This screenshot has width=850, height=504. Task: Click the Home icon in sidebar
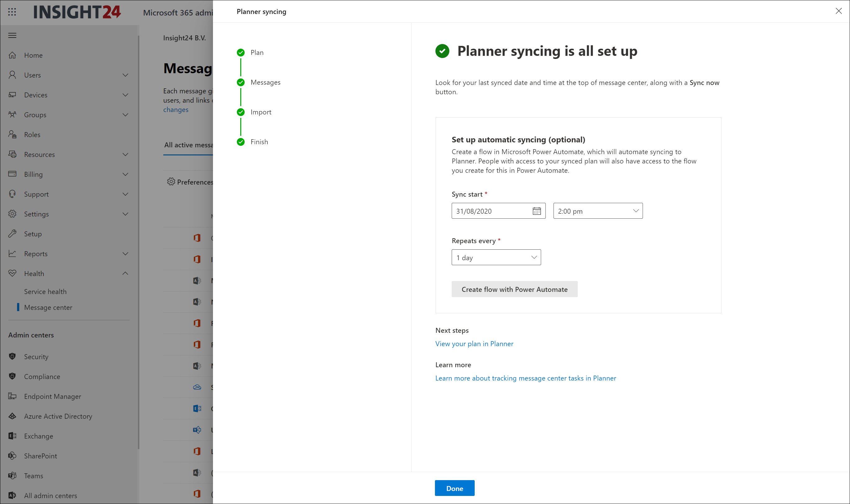coord(12,55)
